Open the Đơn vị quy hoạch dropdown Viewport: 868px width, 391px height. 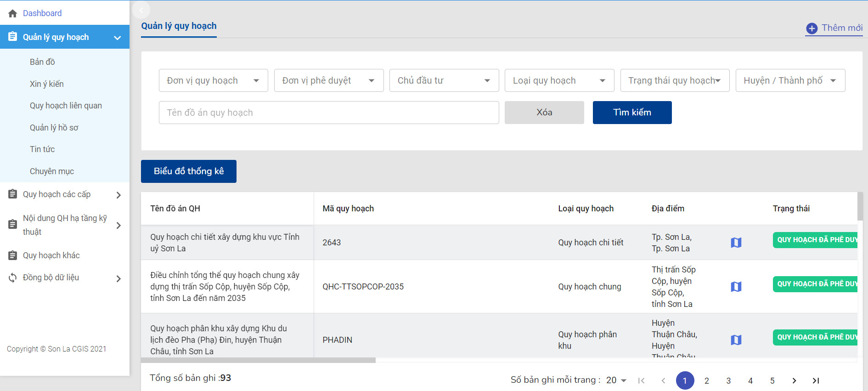[213, 80]
